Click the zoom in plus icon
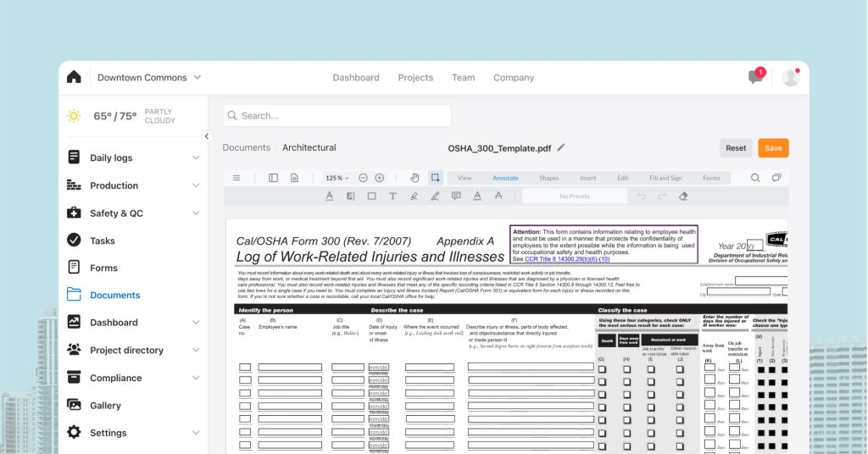The height and width of the screenshot is (454, 868). (x=379, y=178)
